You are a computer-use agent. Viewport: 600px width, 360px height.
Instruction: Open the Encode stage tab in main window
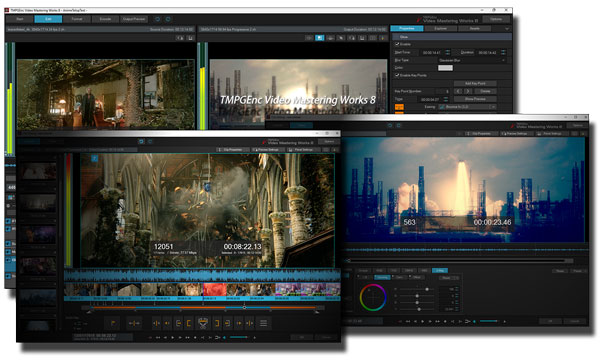pyautogui.click(x=105, y=19)
